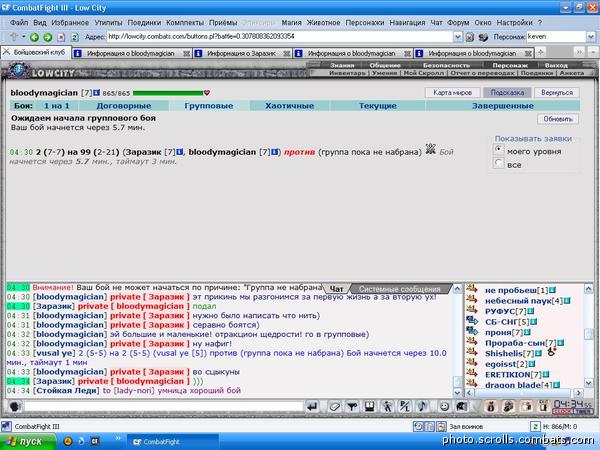Click the icon right of address dropdown arrow

pyautogui.click(x=470, y=37)
